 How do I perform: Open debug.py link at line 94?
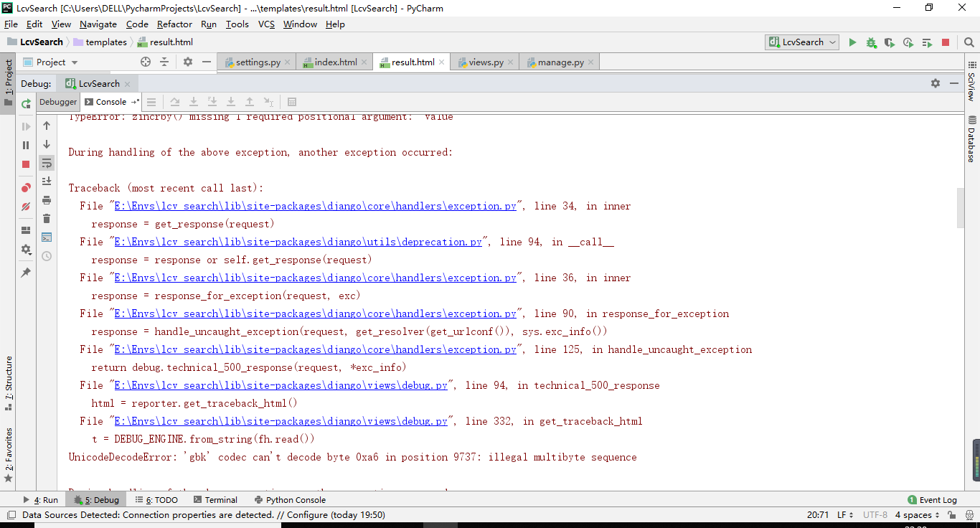click(x=281, y=385)
